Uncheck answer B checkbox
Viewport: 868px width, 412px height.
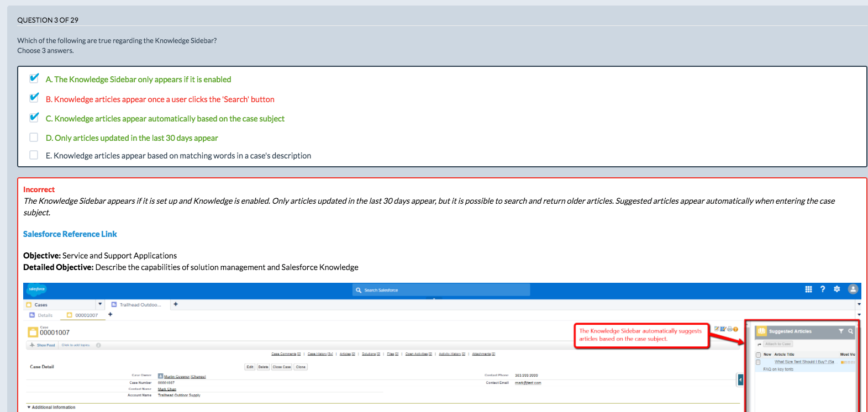click(x=34, y=98)
